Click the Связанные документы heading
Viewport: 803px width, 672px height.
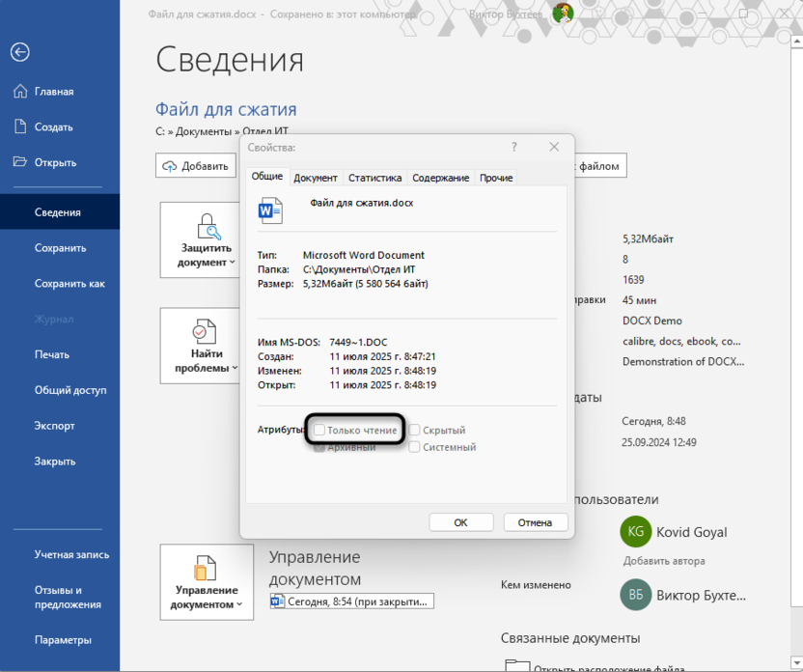pyautogui.click(x=570, y=638)
